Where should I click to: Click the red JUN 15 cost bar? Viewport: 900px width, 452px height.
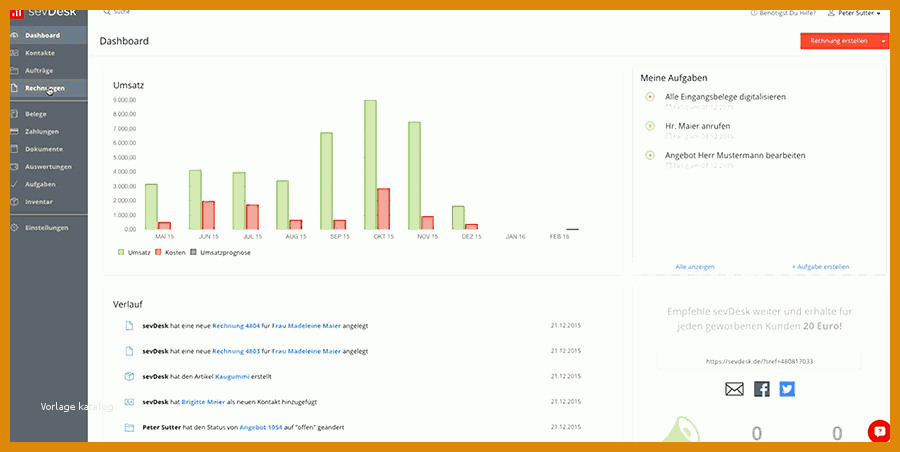click(208, 215)
